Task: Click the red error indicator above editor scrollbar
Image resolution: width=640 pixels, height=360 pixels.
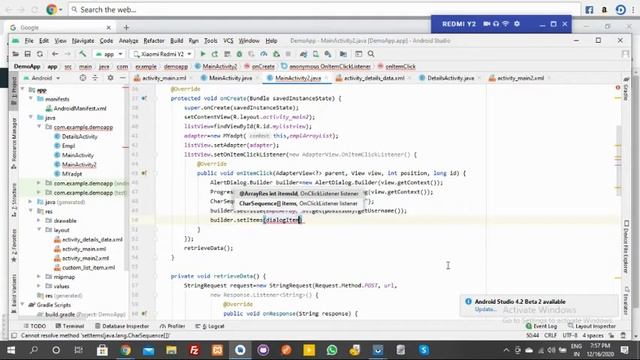Action: click(618, 88)
